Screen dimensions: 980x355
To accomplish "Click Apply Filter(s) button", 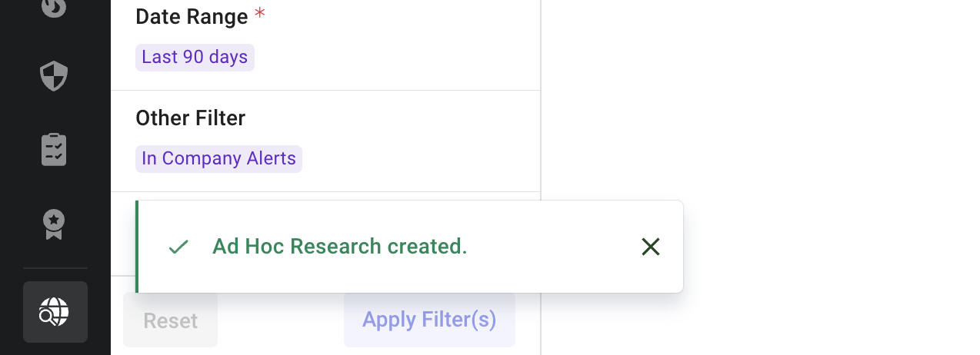I will (429, 320).
